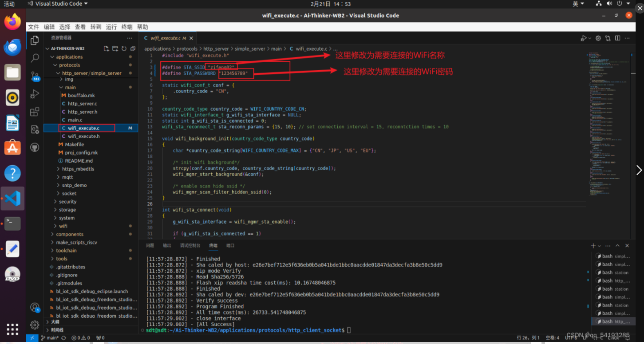Click New File icon in explorer header
The image size is (644, 344).
pos(106,49)
